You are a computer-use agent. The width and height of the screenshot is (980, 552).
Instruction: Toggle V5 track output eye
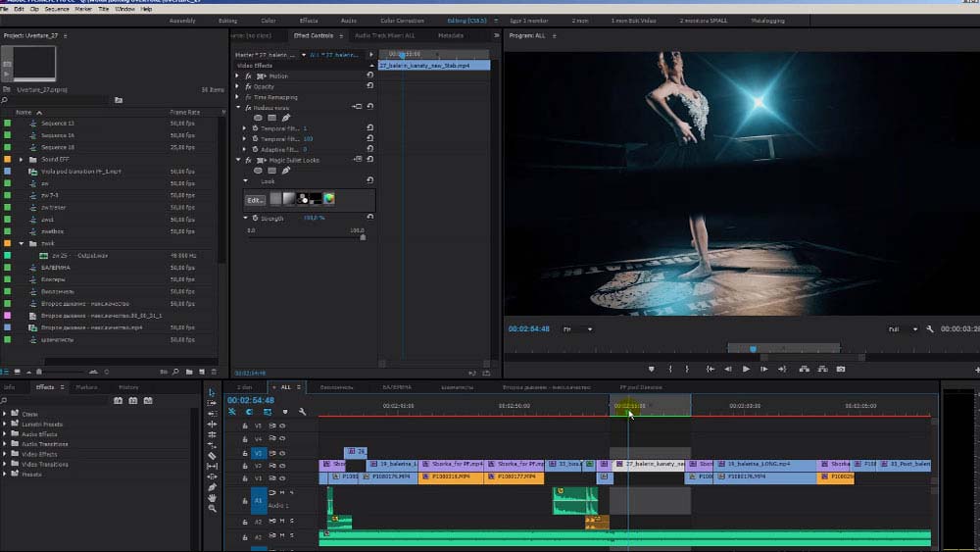tap(282, 426)
